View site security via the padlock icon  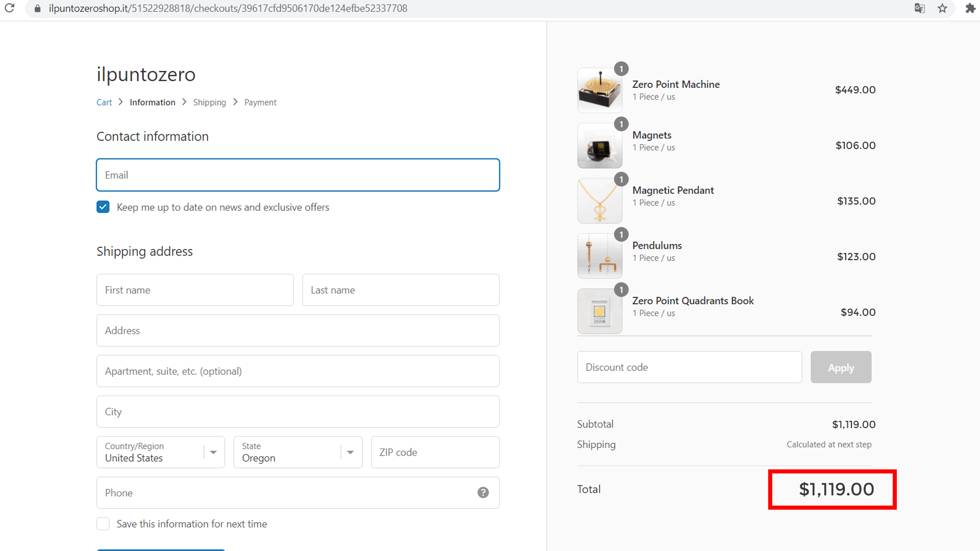[37, 8]
